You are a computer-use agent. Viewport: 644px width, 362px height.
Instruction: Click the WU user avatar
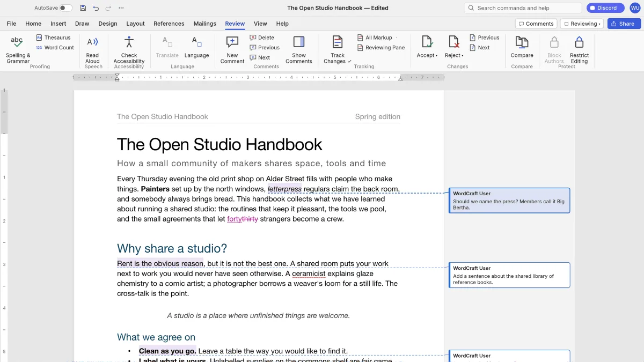click(x=635, y=8)
